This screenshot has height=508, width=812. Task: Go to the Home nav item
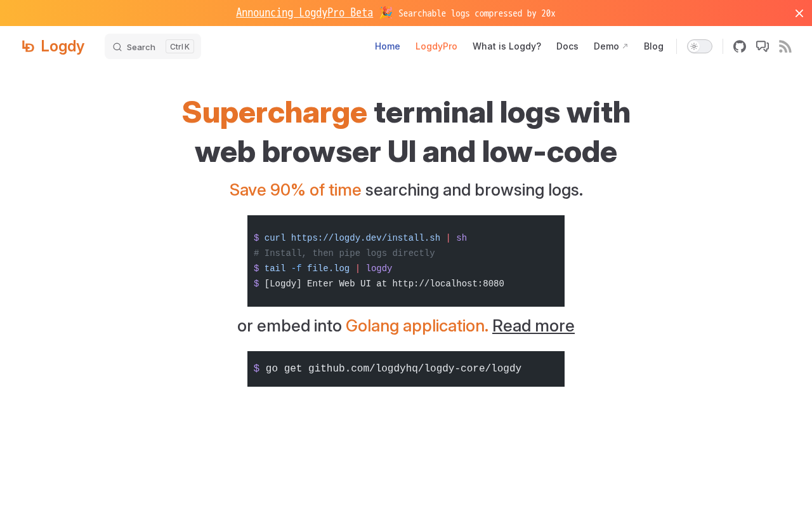click(x=388, y=46)
